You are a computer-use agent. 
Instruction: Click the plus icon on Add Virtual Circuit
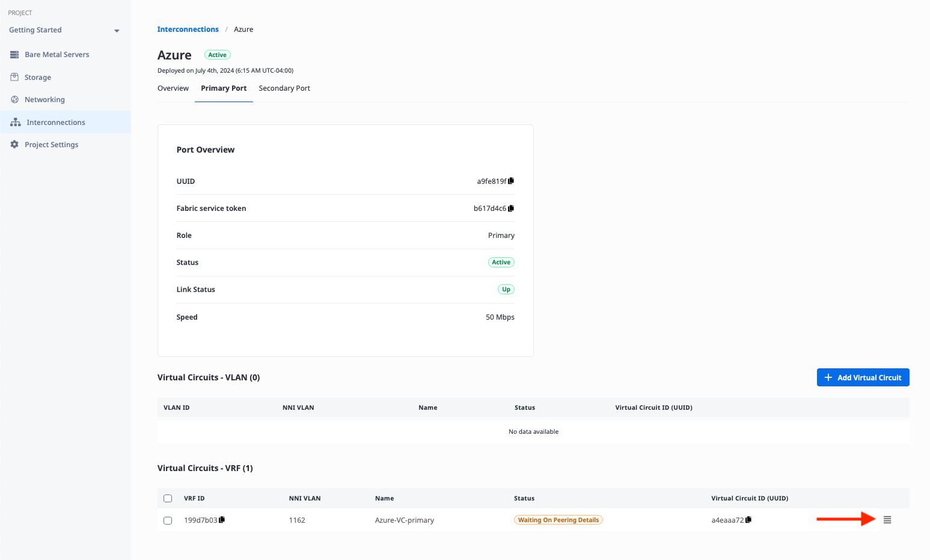pos(828,377)
